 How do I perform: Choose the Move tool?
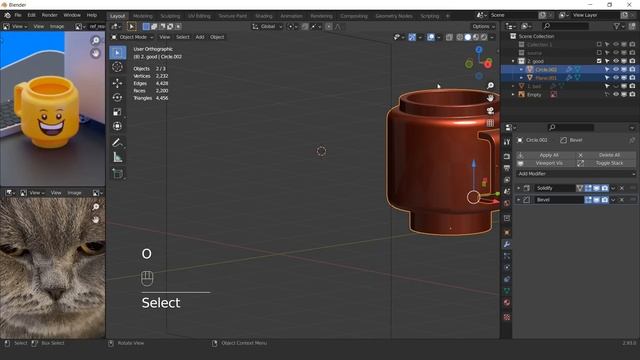click(x=118, y=83)
